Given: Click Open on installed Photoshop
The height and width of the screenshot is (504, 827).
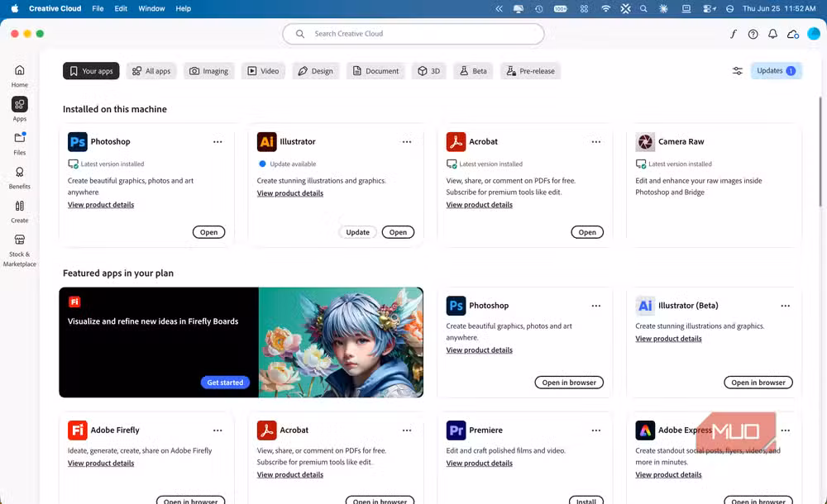Looking at the screenshot, I should tap(209, 232).
